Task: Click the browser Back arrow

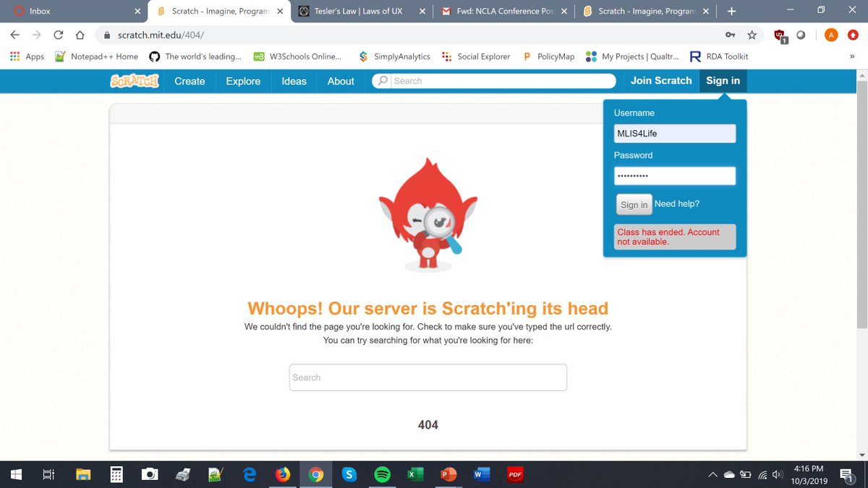Action: [x=14, y=35]
